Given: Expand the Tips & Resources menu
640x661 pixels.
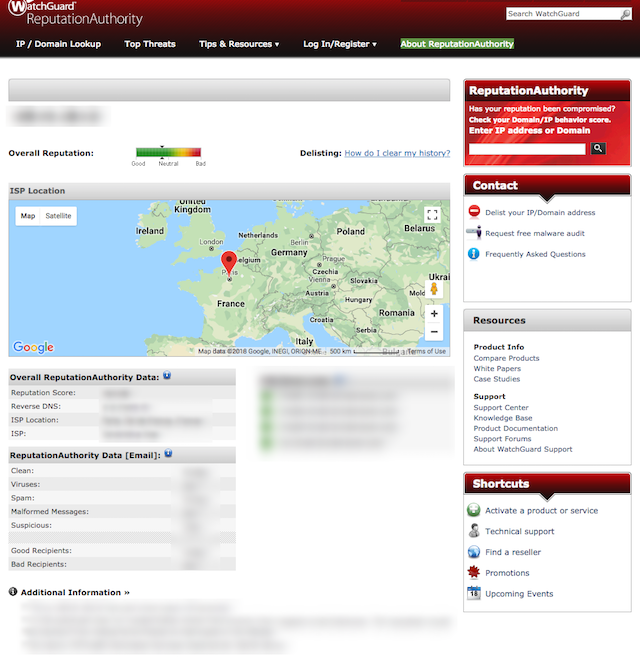Looking at the screenshot, I should point(239,44).
